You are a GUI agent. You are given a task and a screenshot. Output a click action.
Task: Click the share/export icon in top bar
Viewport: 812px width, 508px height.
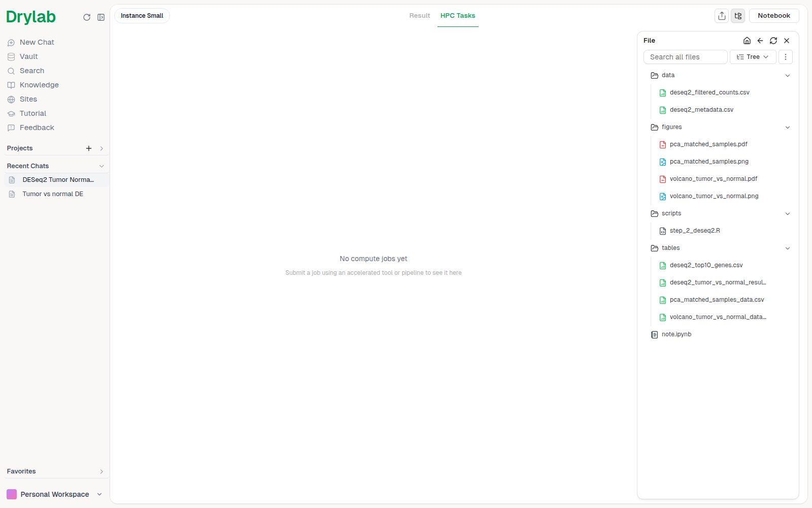click(722, 16)
